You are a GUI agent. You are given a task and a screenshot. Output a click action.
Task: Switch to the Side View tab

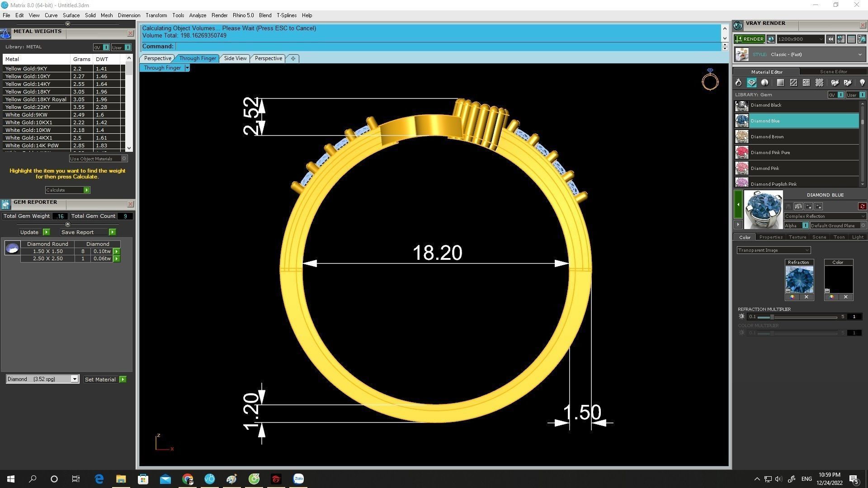[x=235, y=58]
